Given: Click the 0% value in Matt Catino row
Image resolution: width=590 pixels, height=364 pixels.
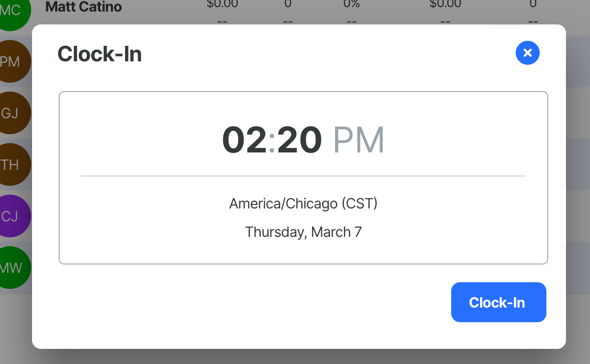Looking at the screenshot, I should [352, 4].
